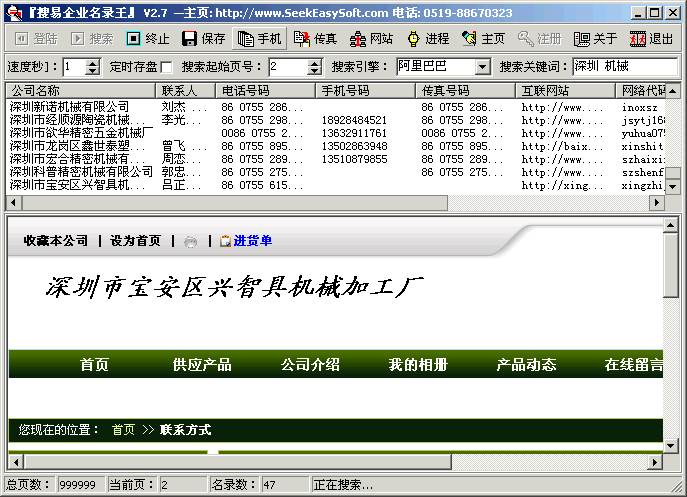This screenshot has height=497, width=687.
Task: Sort by 联系人 column header
Action: coord(186,91)
